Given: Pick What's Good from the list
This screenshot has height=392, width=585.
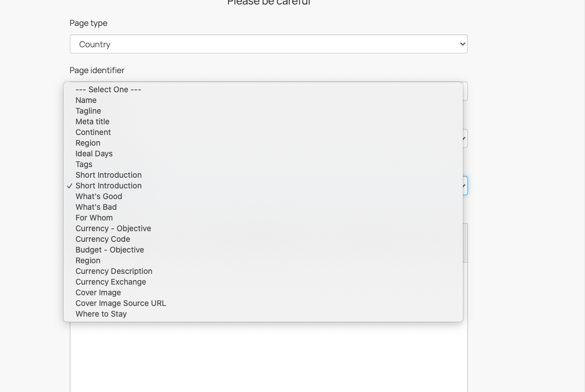Looking at the screenshot, I should click(x=263, y=196).
